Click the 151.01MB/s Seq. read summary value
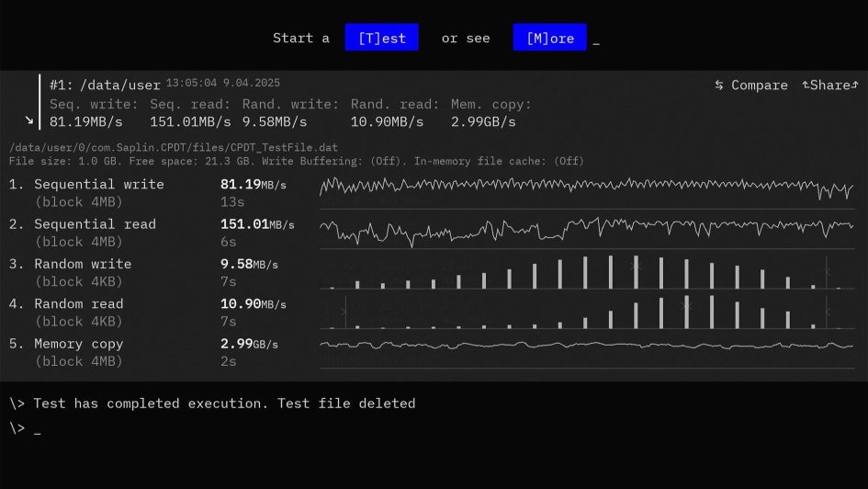This screenshot has height=489, width=868. (190, 121)
